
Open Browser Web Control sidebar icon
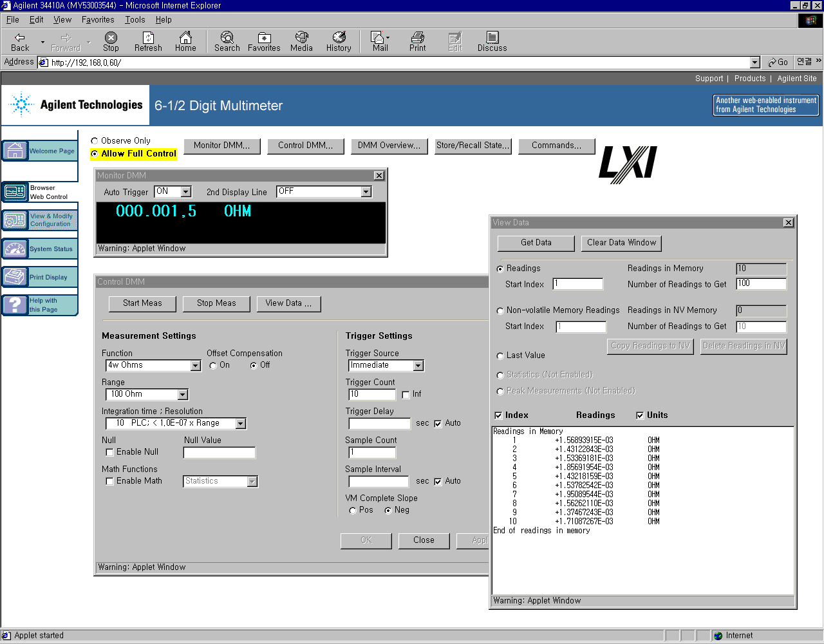pyautogui.click(x=15, y=192)
